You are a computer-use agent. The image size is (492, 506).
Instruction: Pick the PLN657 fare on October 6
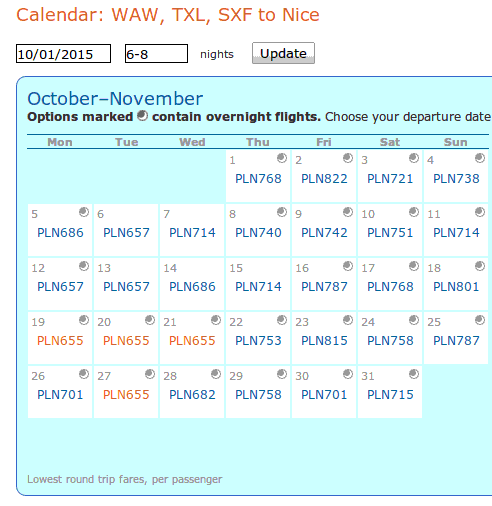click(x=126, y=233)
